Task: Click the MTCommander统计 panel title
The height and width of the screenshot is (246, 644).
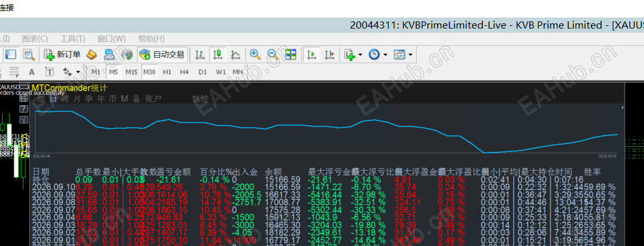Action: tap(69, 88)
